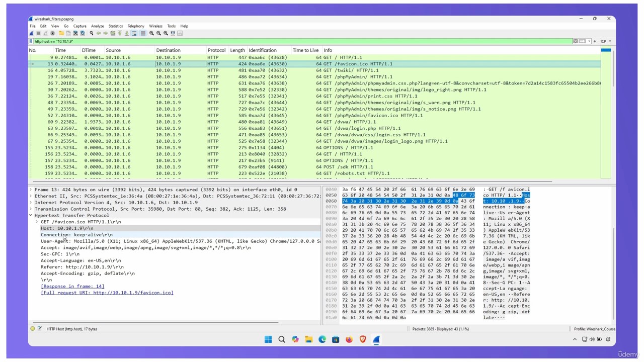This screenshot has height=362, width=644.
Task: Select packet 158 POST /sdk row
Action: 314,167
